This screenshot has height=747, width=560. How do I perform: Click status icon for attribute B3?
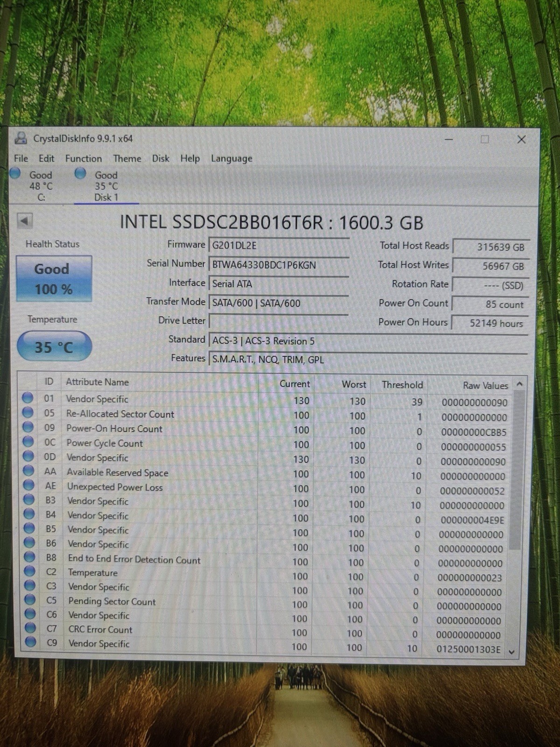pos(29,500)
